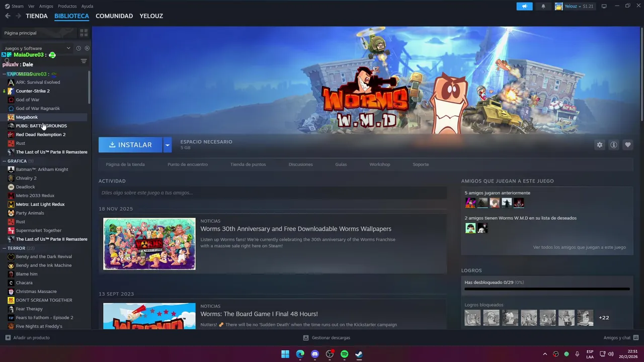Open the 30th Anniversary news thumbnail

149,244
